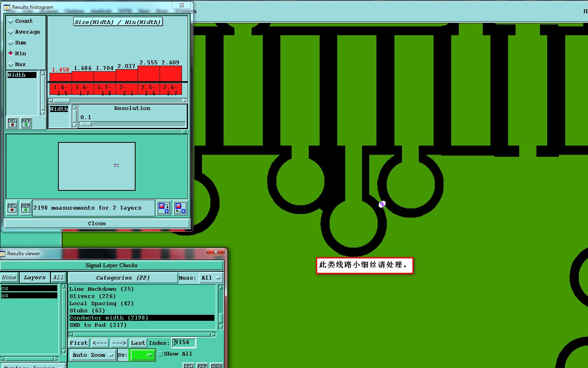Select Width in the Resolution attribute list

click(59, 109)
